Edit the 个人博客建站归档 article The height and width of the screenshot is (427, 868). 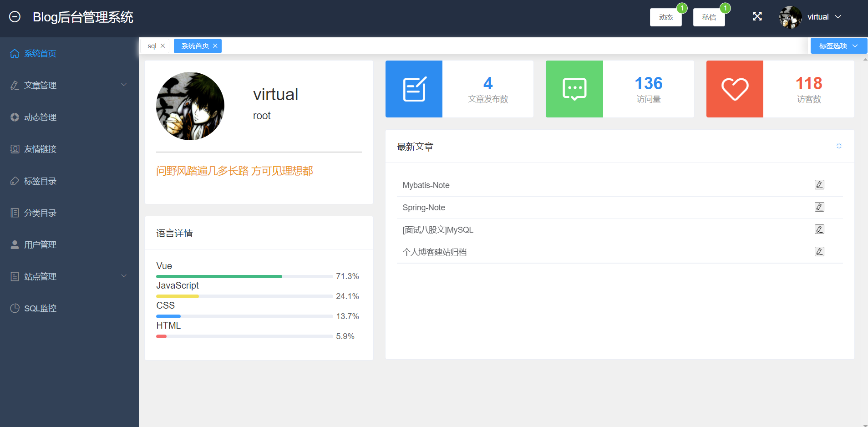click(x=819, y=252)
